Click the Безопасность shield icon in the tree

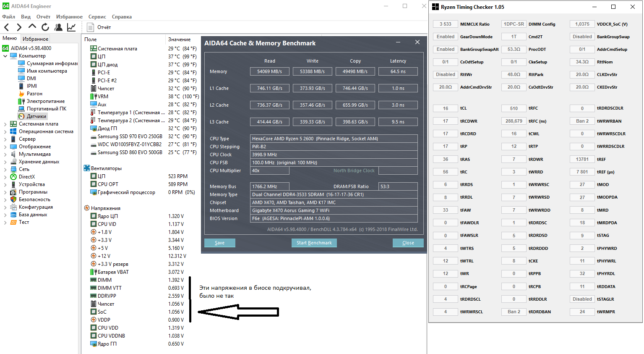click(x=13, y=199)
